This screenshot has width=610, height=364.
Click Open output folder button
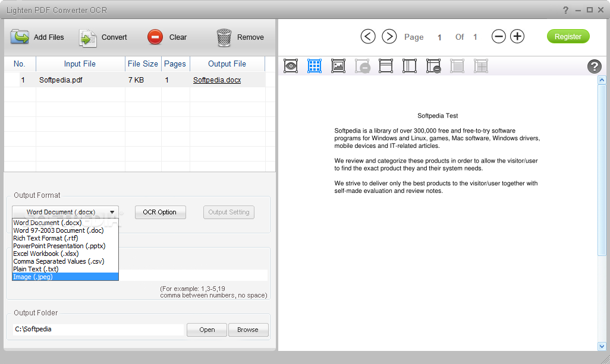[x=206, y=330]
